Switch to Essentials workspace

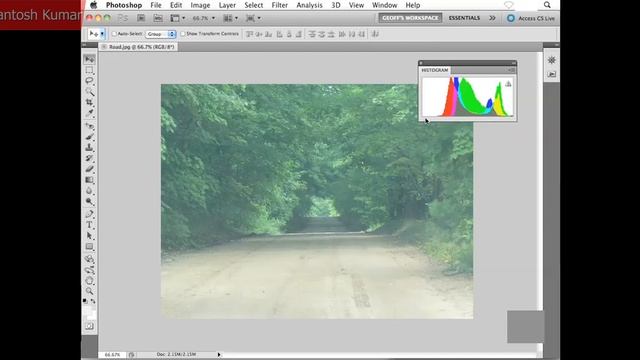coord(464,18)
